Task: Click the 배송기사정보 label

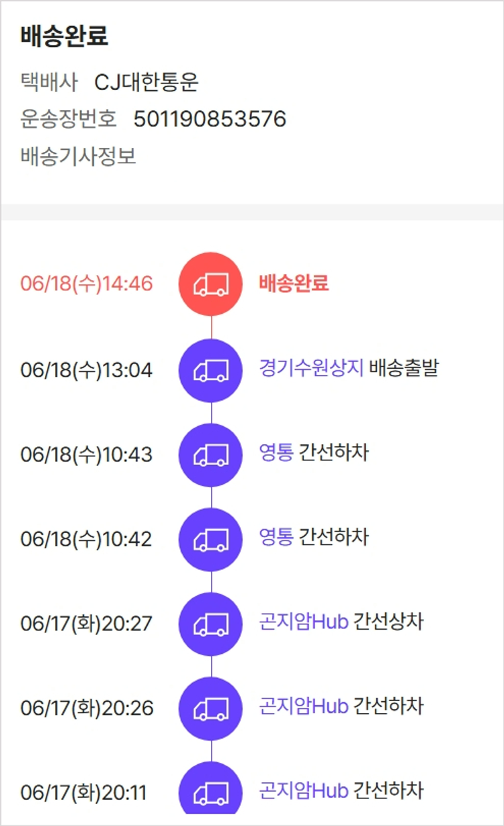Action: point(78,156)
